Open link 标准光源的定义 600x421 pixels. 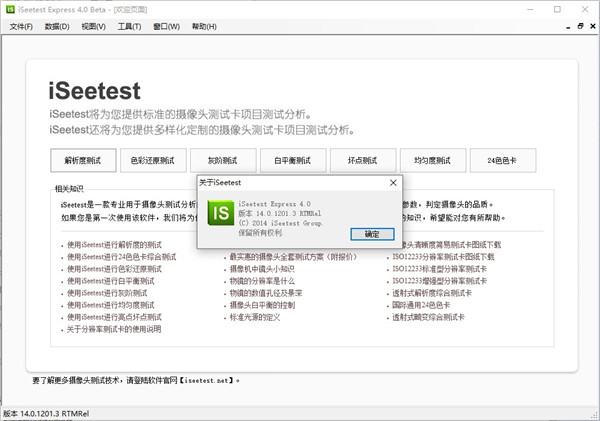255,317
